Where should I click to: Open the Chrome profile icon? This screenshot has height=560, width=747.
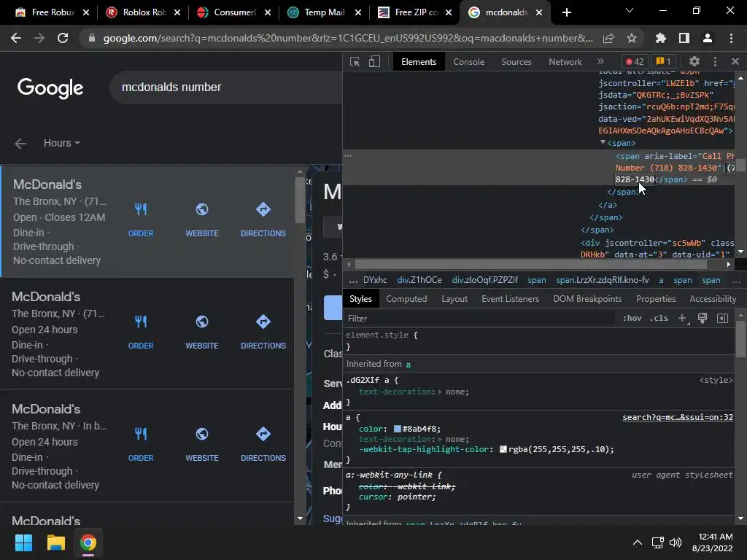point(708,38)
